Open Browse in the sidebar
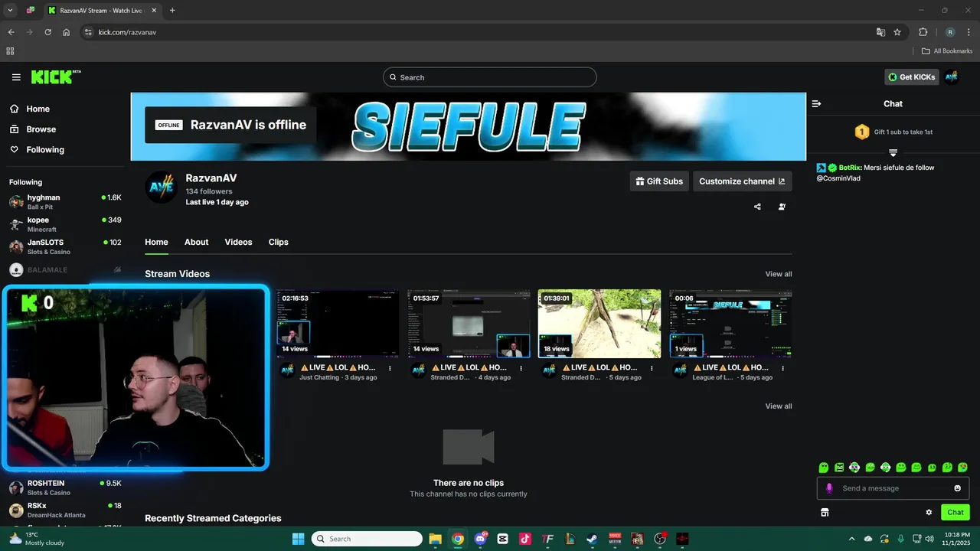The width and height of the screenshot is (980, 551). tap(41, 129)
